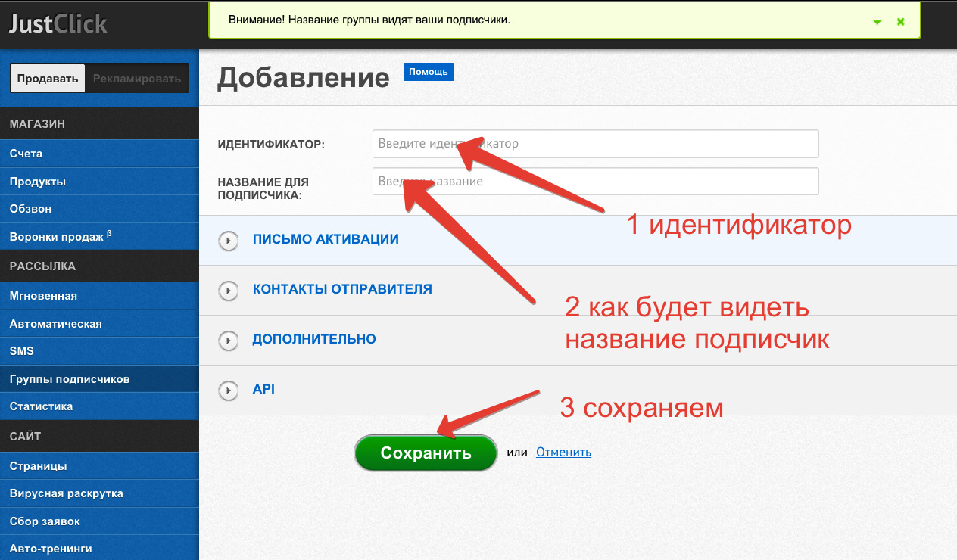The width and height of the screenshot is (957, 560).
Task: Open Сбор заявок in the sidebar
Action: pyautogui.click(x=99, y=521)
